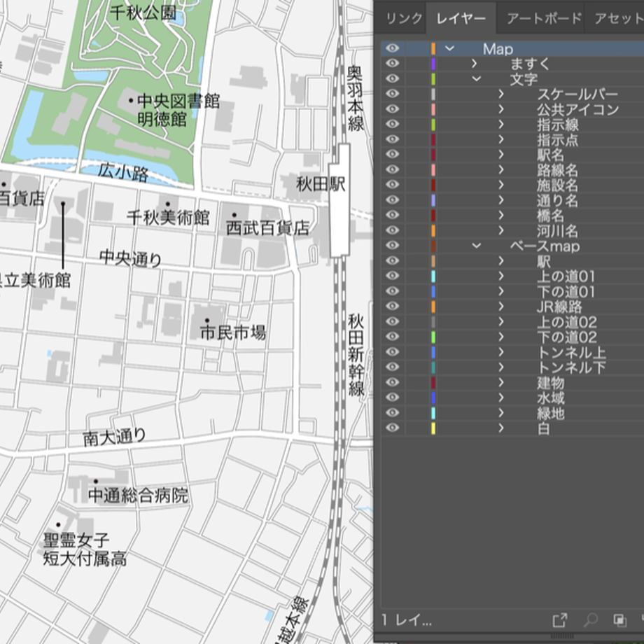
Task: Click the Collect for Export icon
Action: (x=560, y=619)
